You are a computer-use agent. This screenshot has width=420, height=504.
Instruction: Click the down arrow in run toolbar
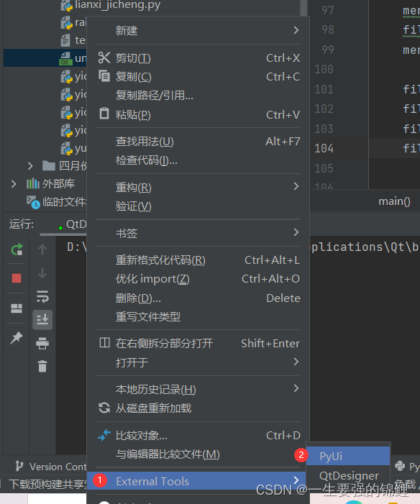tap(42, 273)
